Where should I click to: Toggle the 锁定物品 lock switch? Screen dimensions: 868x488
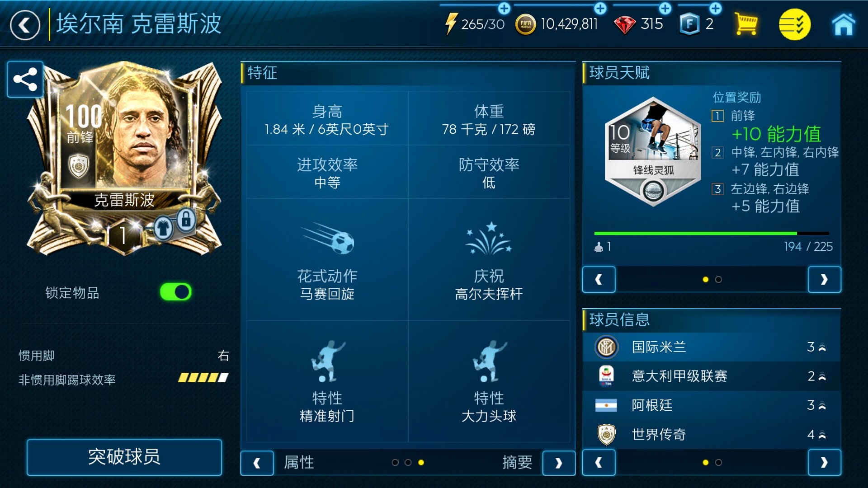click(x=176, y=292)
